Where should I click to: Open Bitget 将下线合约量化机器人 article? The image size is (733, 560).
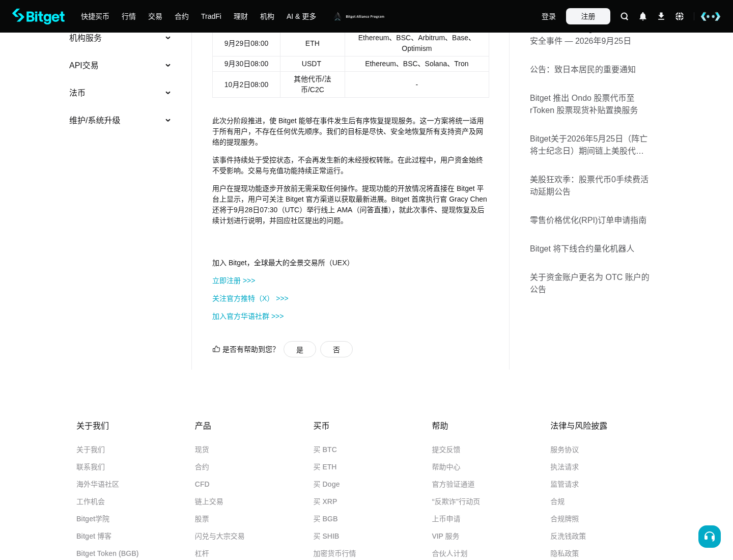point(582,248)
